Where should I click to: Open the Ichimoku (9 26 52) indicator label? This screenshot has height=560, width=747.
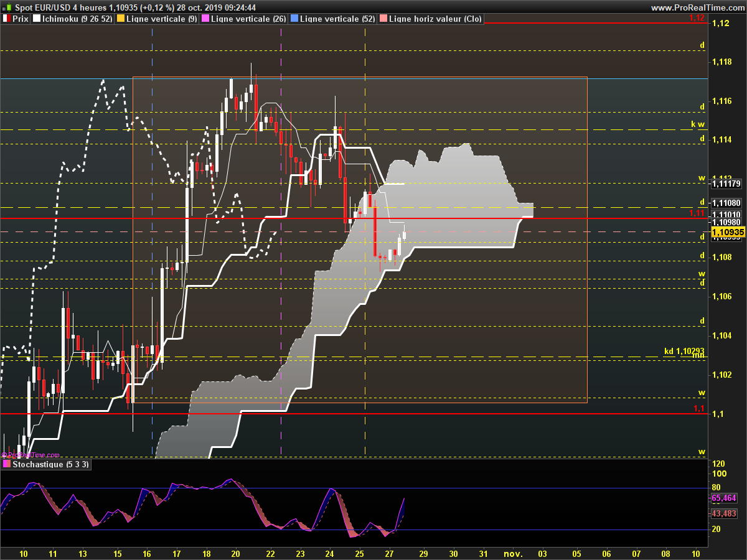click(x=77, y=19)
